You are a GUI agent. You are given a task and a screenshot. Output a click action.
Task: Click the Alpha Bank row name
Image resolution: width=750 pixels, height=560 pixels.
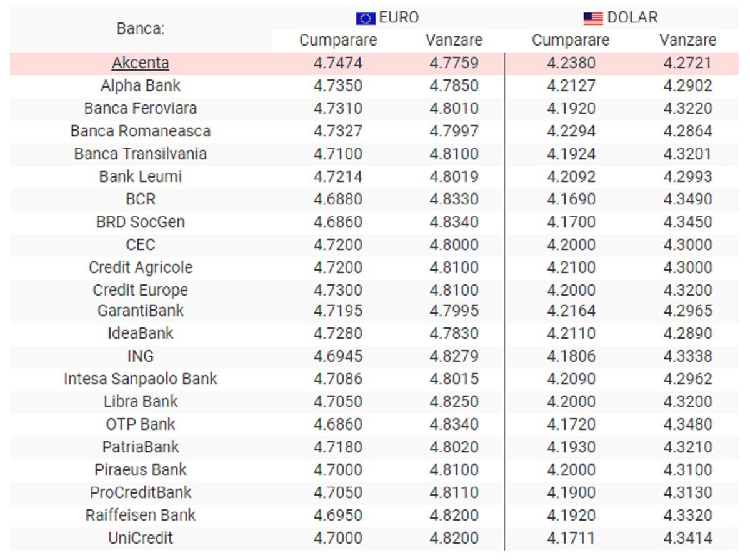[141, 86]
